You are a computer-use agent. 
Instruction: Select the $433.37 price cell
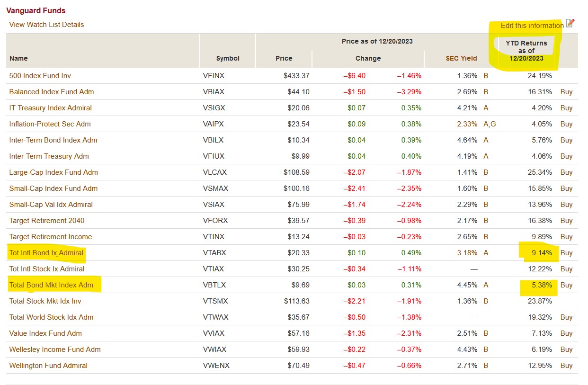(296, 76)
